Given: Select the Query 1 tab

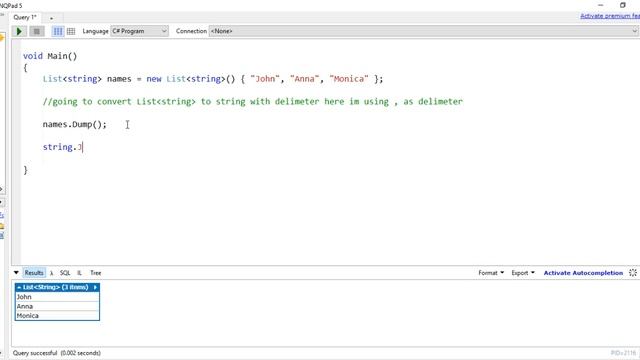Looking at the screenshot, I should (24, 17).
